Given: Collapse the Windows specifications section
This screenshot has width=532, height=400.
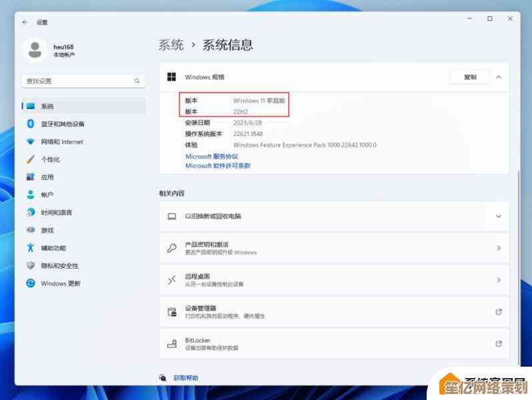Looking at the screenshot, I should pos(498,77).
